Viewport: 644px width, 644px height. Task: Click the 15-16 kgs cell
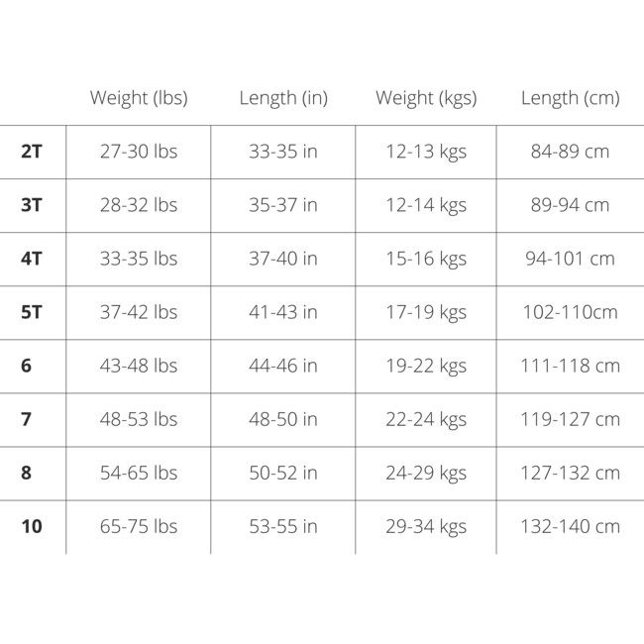426,259
